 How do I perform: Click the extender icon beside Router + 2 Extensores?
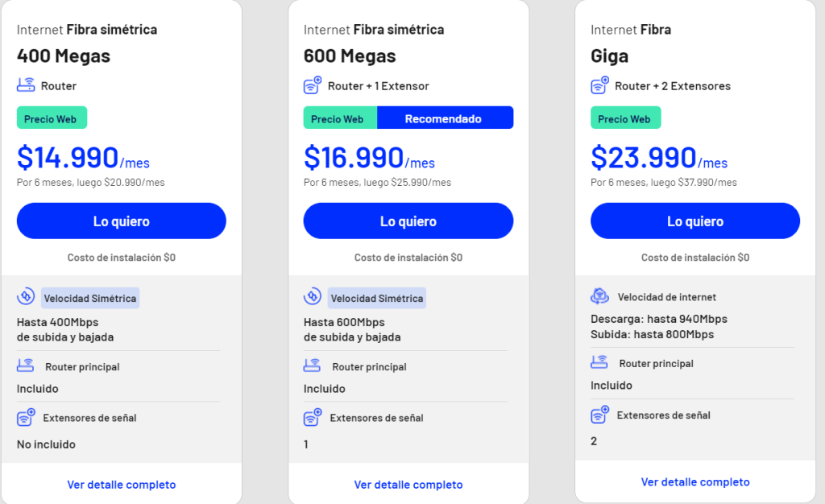[599, 85]
